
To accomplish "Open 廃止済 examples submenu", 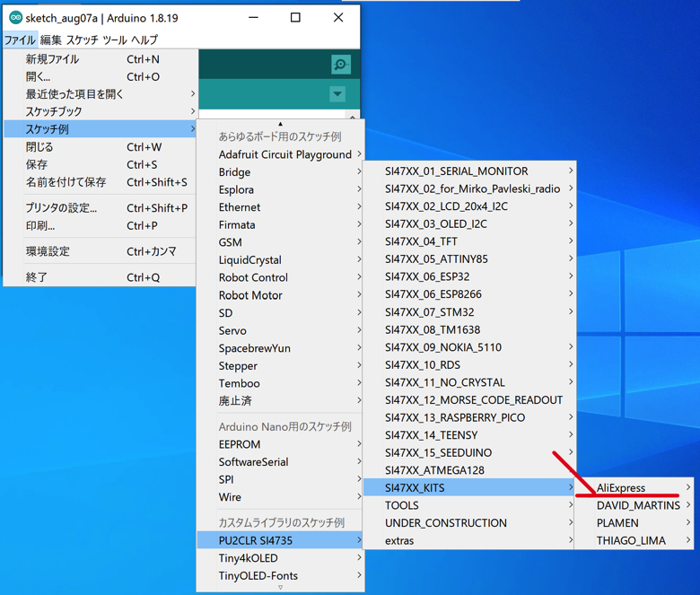I will (280, 401).
